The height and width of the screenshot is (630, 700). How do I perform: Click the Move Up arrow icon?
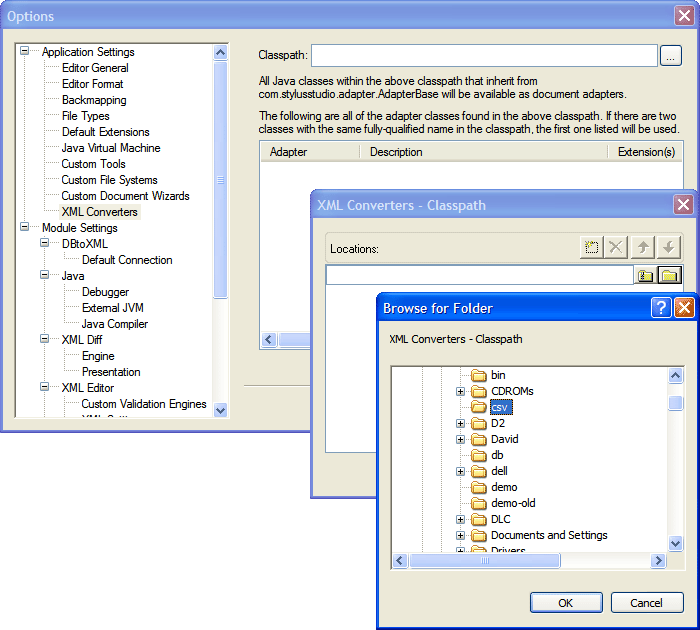[644, 248]
